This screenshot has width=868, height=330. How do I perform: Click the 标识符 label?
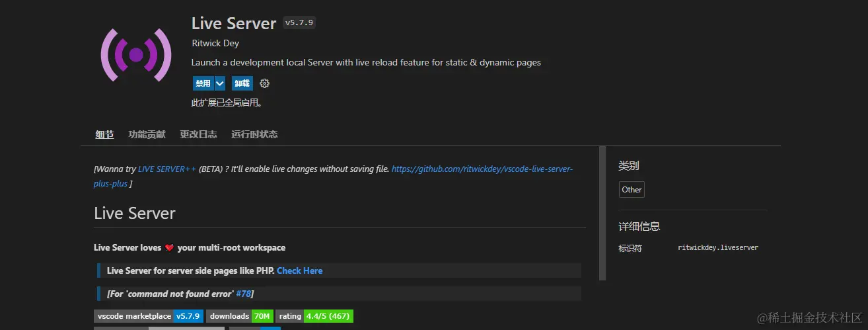(630, 248)
